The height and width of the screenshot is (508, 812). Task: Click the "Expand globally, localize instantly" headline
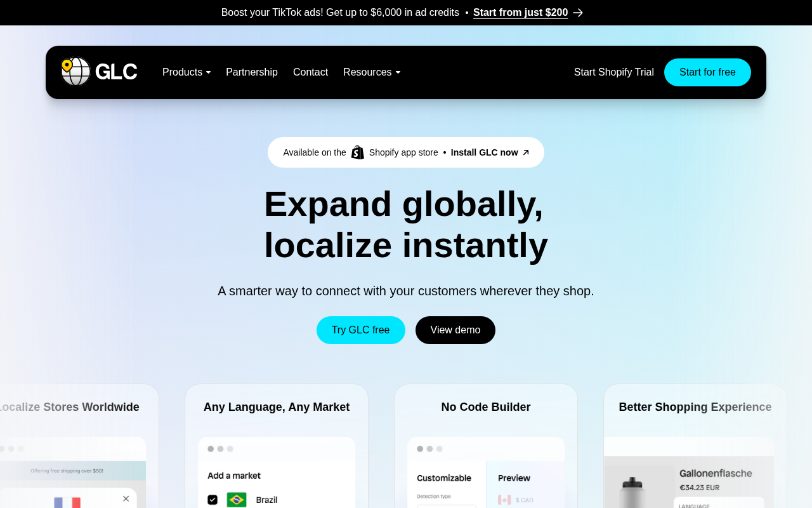tap(406, 224)
